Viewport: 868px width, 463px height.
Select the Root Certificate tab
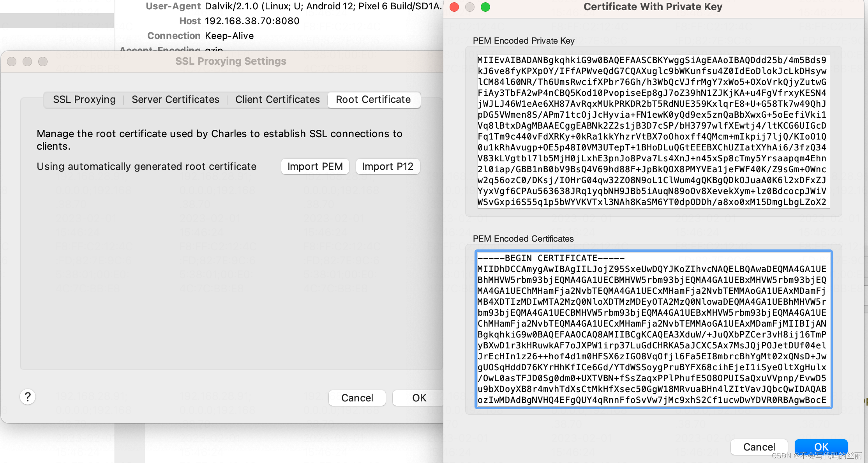pyautogui.click(x=374, y=100)
